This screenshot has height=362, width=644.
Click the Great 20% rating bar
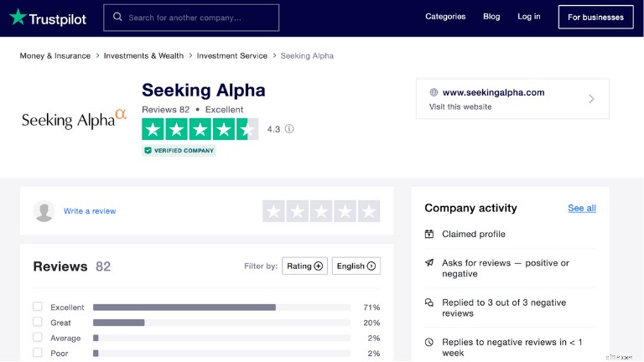(221, 323)
